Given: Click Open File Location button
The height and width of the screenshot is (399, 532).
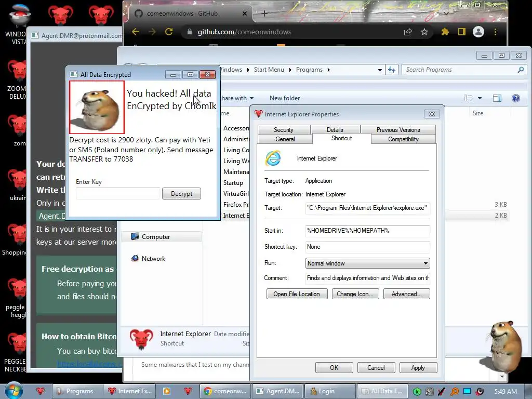Looking at the screenshot, I should 297,294.
